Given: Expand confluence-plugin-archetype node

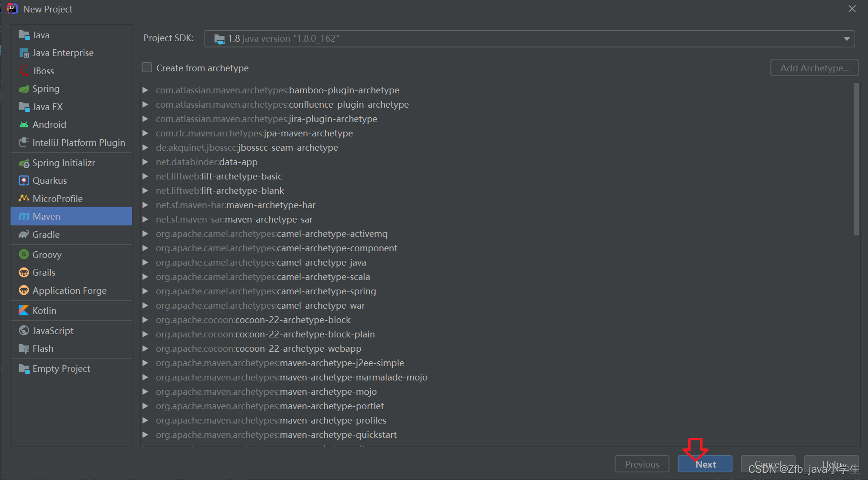Looking at the screenshot, I should pos(145,104).
